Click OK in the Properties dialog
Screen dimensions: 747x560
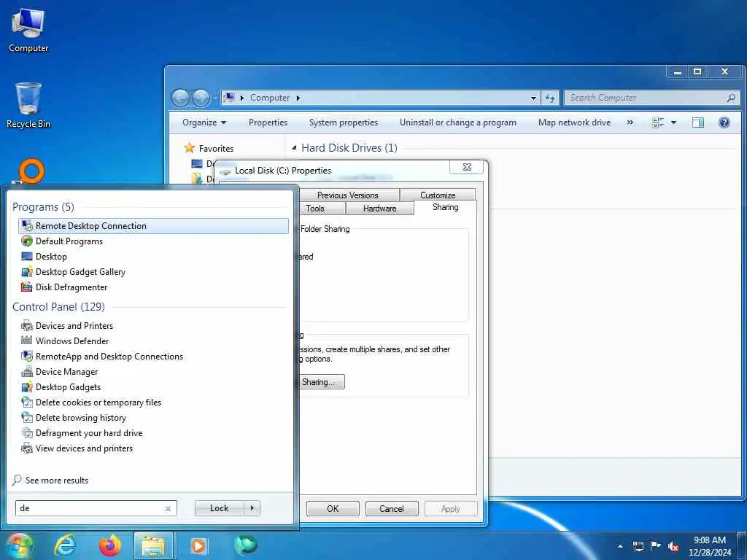coord(333,508)
